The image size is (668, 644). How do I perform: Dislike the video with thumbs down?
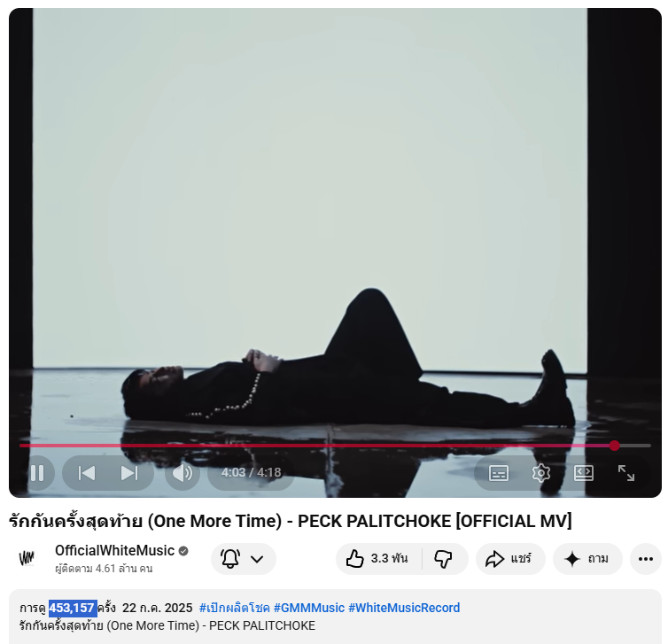tap(445, 559)
